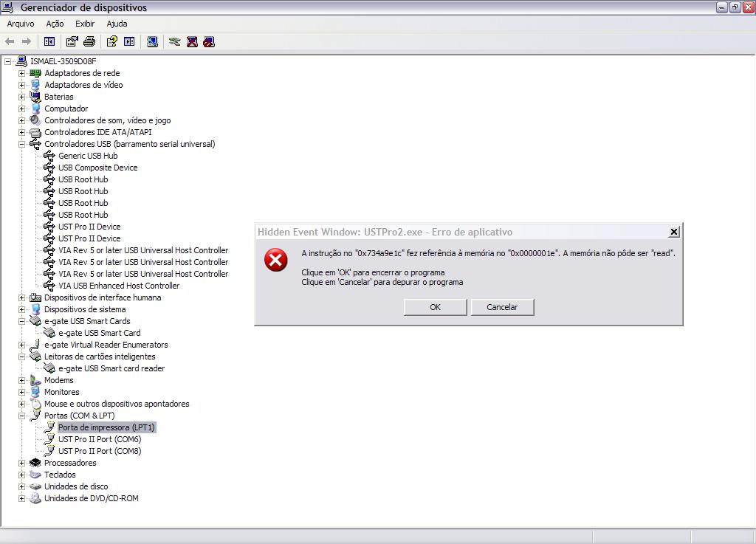
Task: Open Properties via the toolbar icon
Action: 72,42
